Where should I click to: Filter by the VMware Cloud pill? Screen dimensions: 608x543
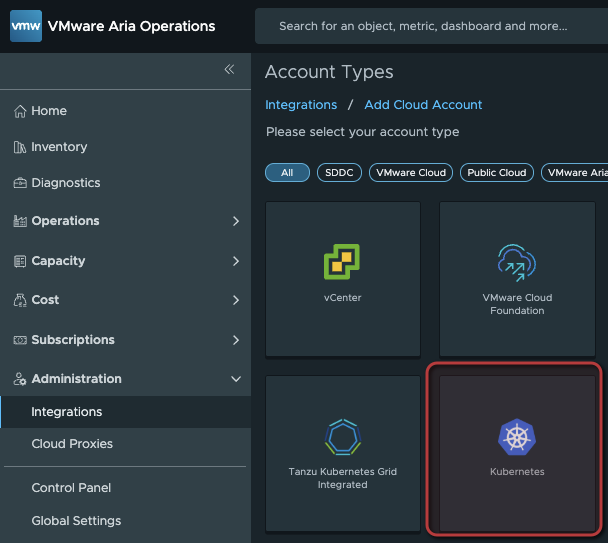[x=411, y=173]
